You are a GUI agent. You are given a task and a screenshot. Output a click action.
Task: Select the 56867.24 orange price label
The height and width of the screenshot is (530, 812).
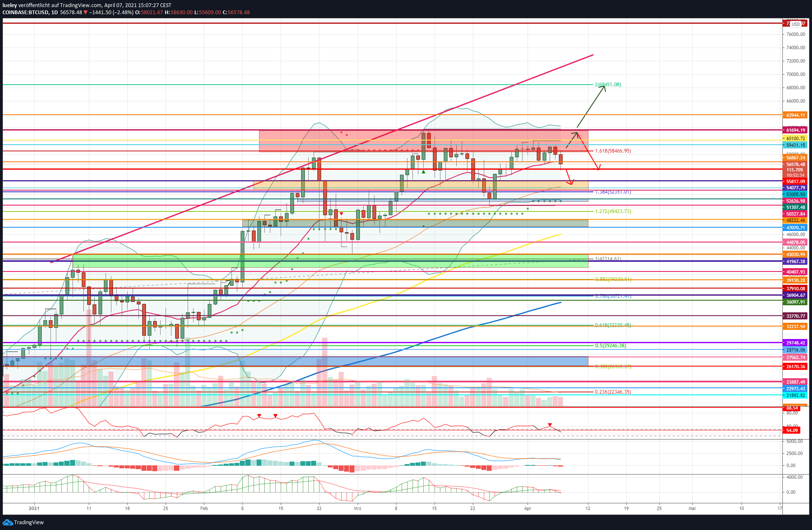click(x=795, y=158)
